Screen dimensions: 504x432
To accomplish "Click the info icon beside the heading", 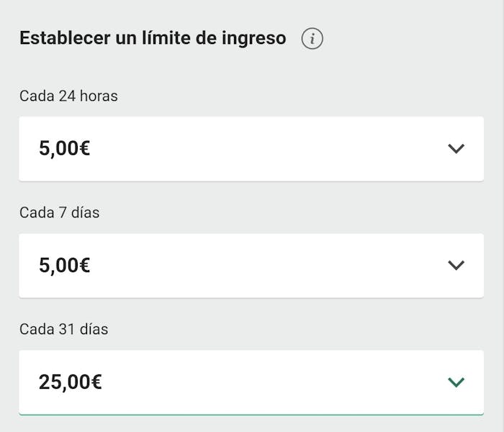I will tap(312, 39).
